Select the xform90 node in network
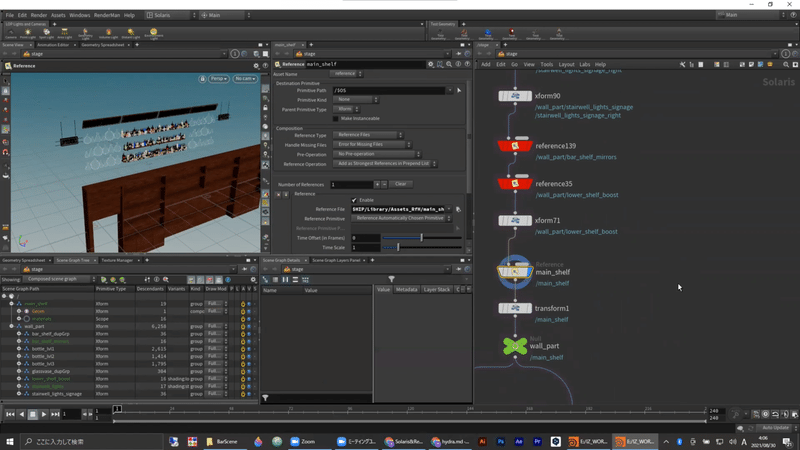800x450 pixels. pos(515,96)
